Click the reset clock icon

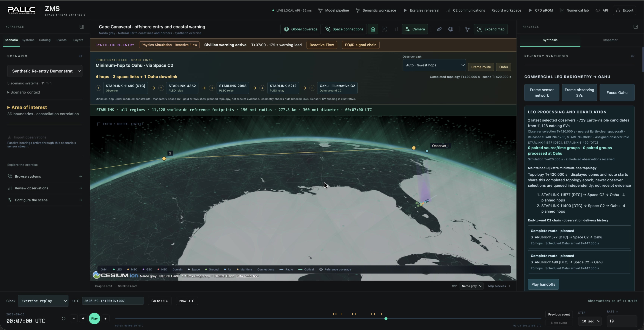point(64,318)
